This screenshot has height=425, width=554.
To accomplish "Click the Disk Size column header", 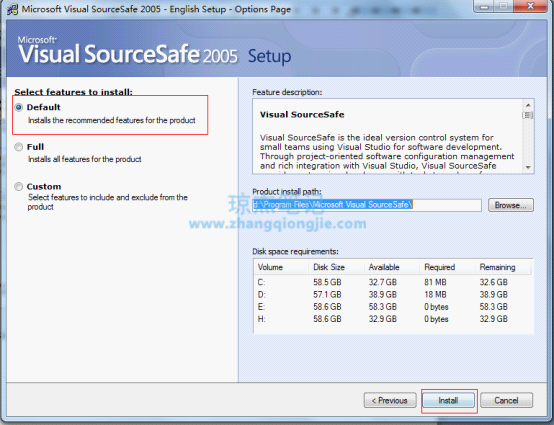I will [x=336, y=267].
